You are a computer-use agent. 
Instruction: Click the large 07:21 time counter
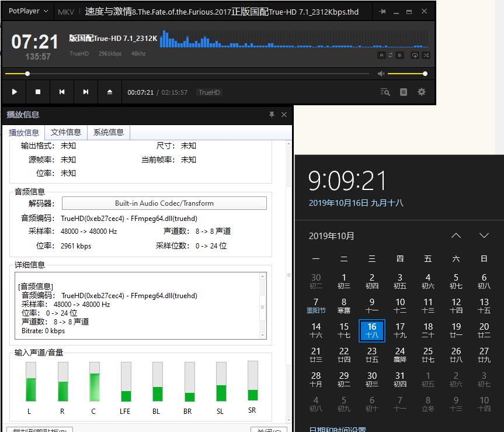point(34,42)
